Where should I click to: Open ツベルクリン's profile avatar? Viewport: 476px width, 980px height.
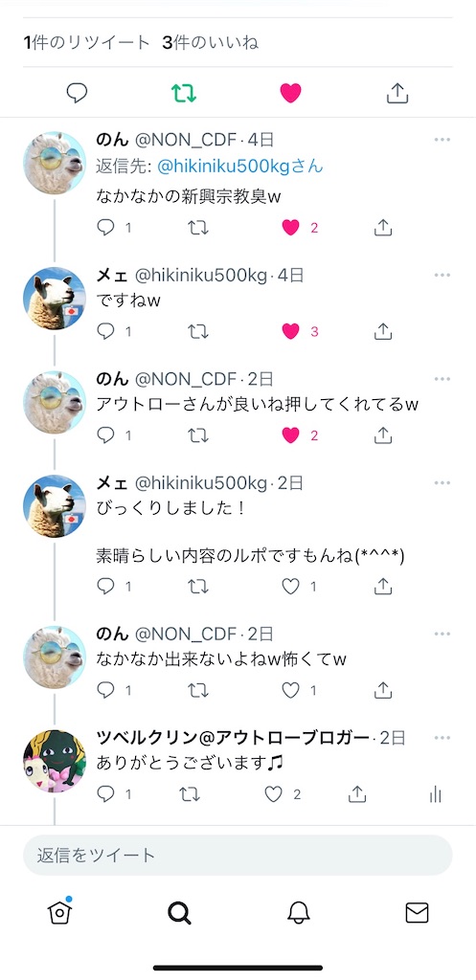(55, 761)
